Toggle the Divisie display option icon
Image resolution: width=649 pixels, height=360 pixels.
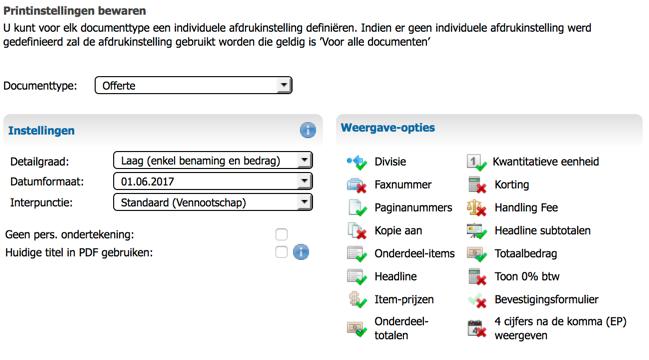click(x=357, y=162)
